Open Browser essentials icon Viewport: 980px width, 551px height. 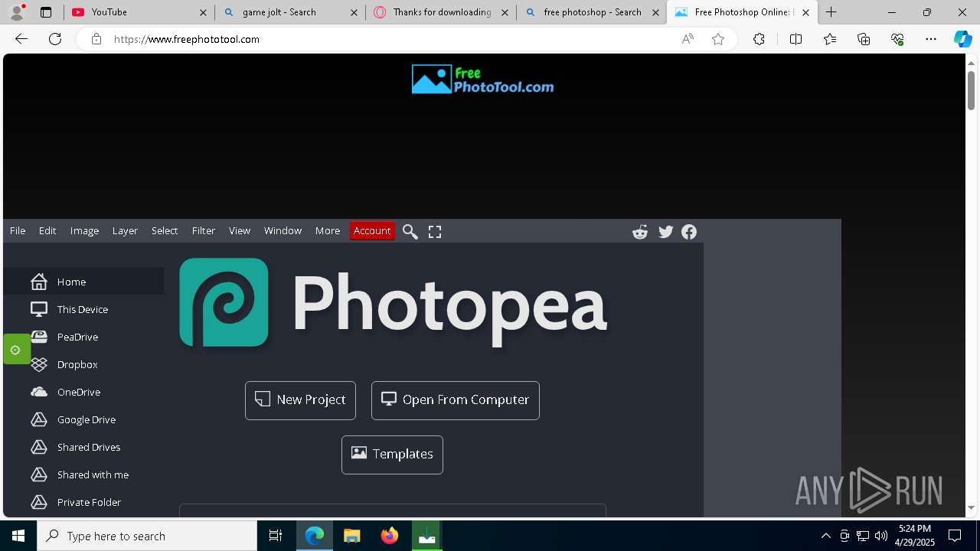tap(897, 39)
